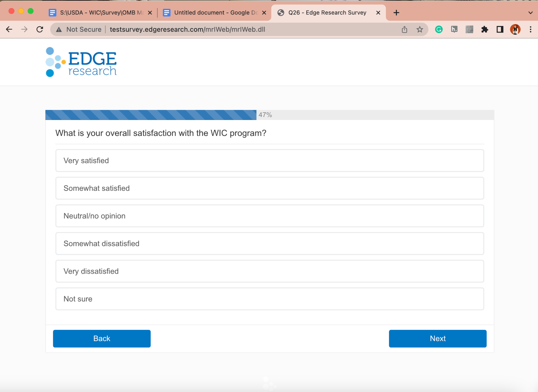This screenshot has width=538, height=392.
Task: Choose Somewhat dissatisfied answer
Action: pyautogui.click(x=270, y=243)
